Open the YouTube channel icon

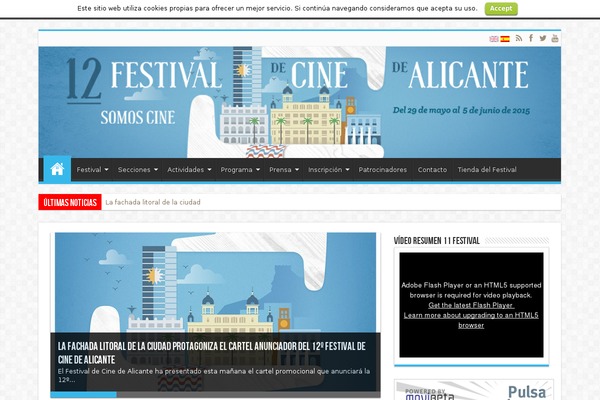555,38
